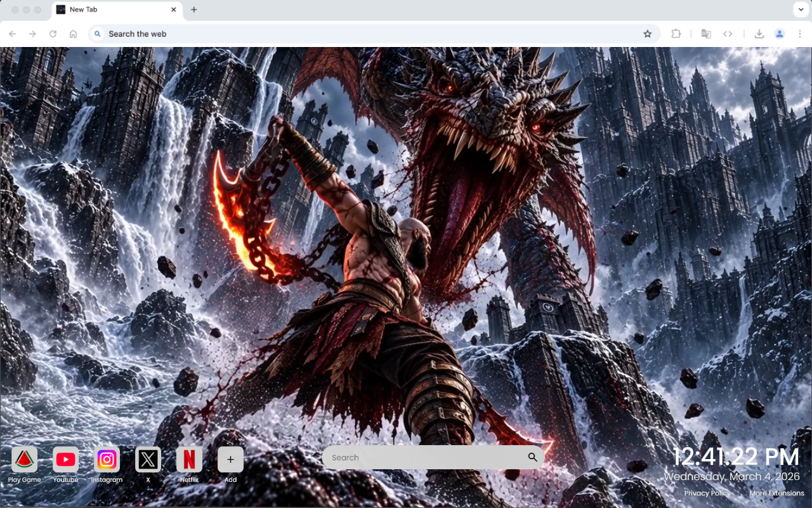Select the New Tab browser tab
The image size is (812, 508).
click(x=117, y=10)
